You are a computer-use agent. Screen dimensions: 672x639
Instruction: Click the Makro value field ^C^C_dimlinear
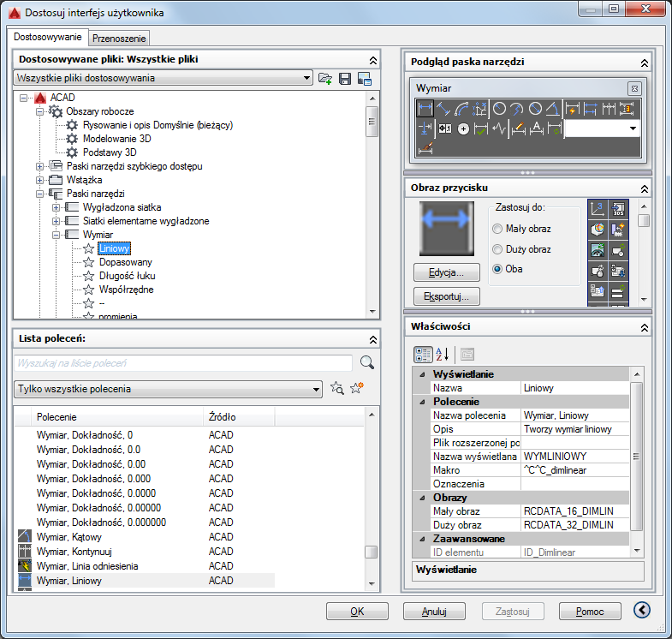575,470
